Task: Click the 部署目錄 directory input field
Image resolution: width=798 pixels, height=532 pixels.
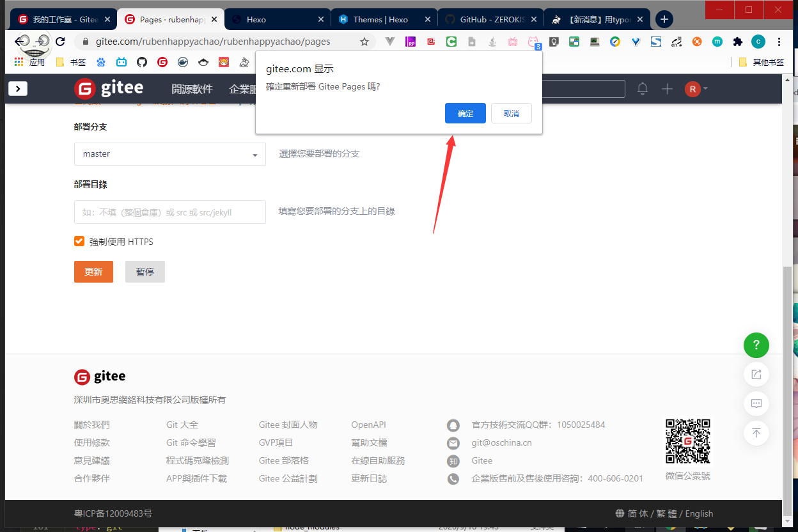Action: click(x=170, y=212)
